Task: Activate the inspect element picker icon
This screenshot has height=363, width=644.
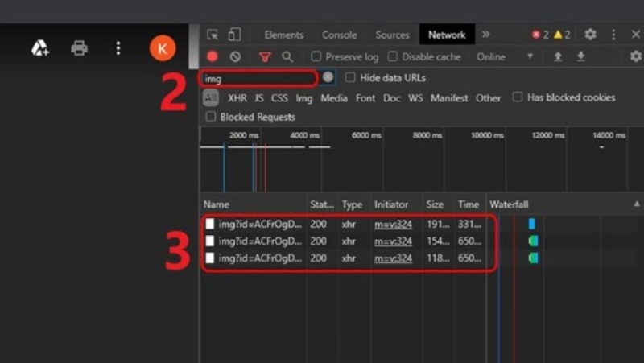Action: (x=213, y=35)
